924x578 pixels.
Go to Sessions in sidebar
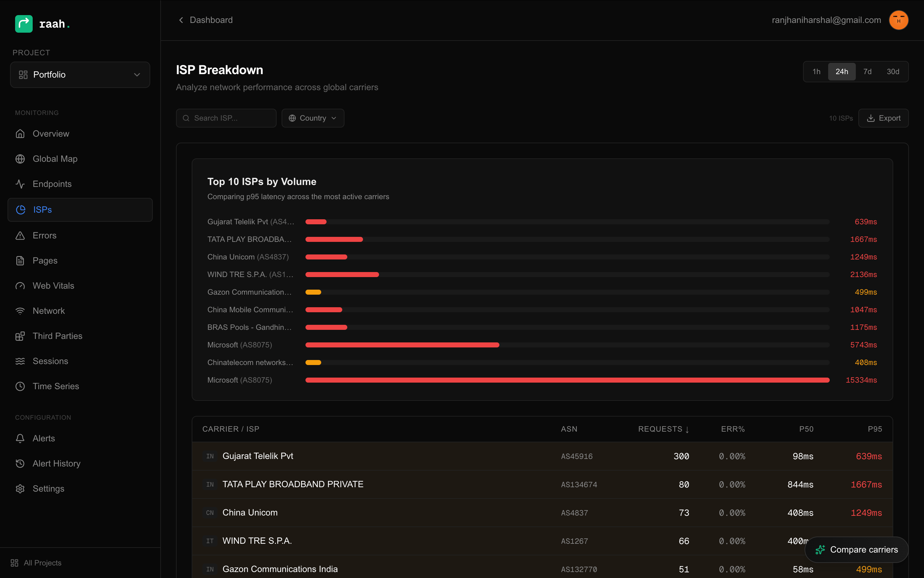click(x=50, y=361)
